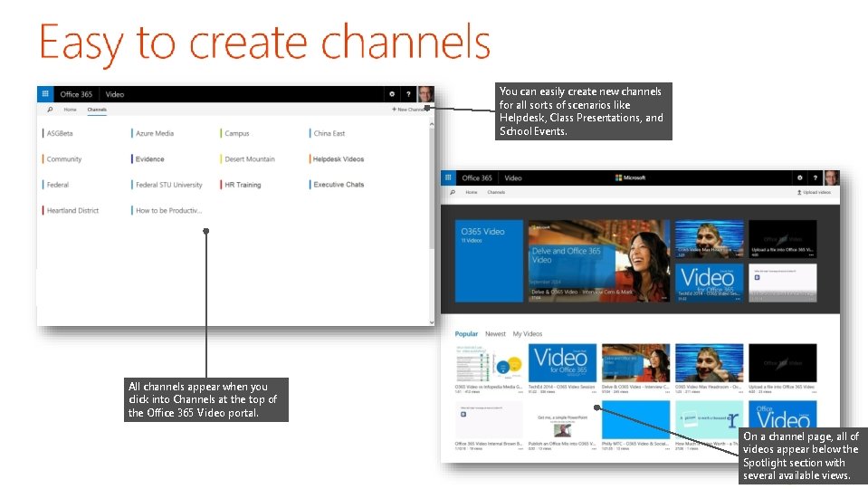Play Delve and Office 365 Video spotlight
The width and height of the screenshot is (868, 489).
[599, 261]
